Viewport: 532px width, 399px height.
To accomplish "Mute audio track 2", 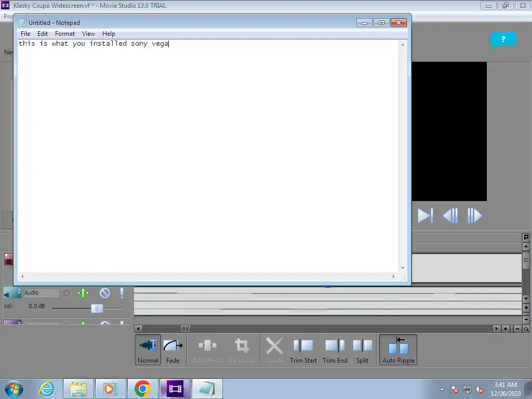I will click(x=105, y=293).
